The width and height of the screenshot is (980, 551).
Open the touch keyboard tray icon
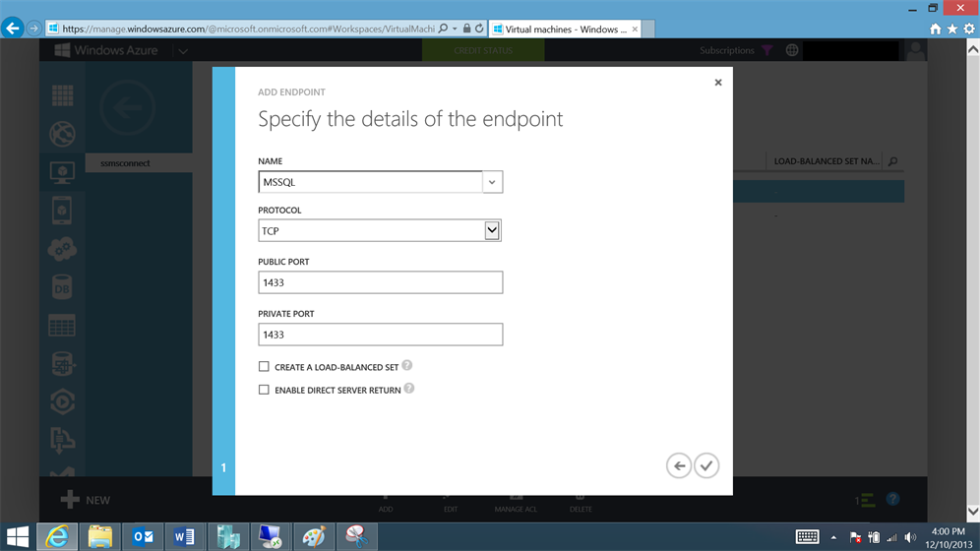(808, 536)
